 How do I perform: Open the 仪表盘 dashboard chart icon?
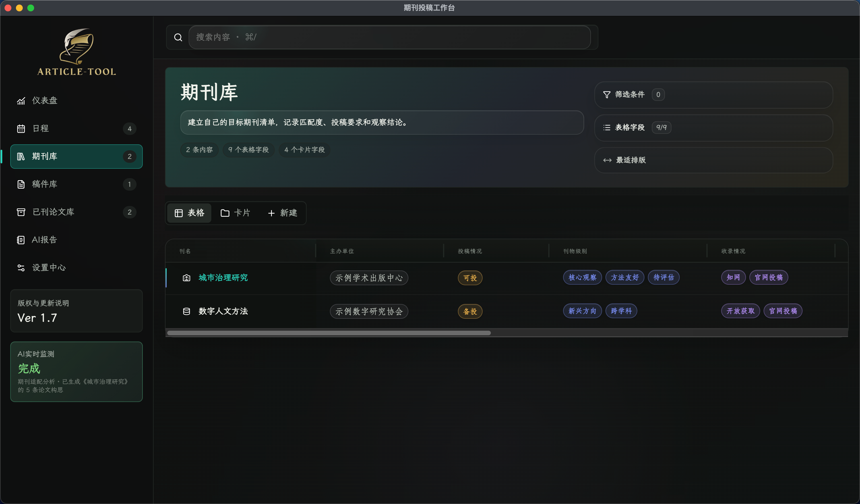click(21, 101)
